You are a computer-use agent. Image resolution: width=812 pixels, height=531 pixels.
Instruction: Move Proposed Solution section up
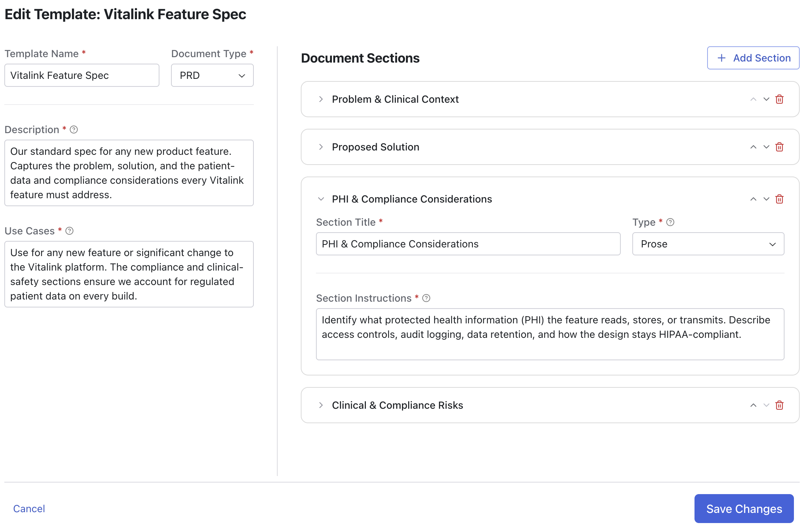pos(753,147)
